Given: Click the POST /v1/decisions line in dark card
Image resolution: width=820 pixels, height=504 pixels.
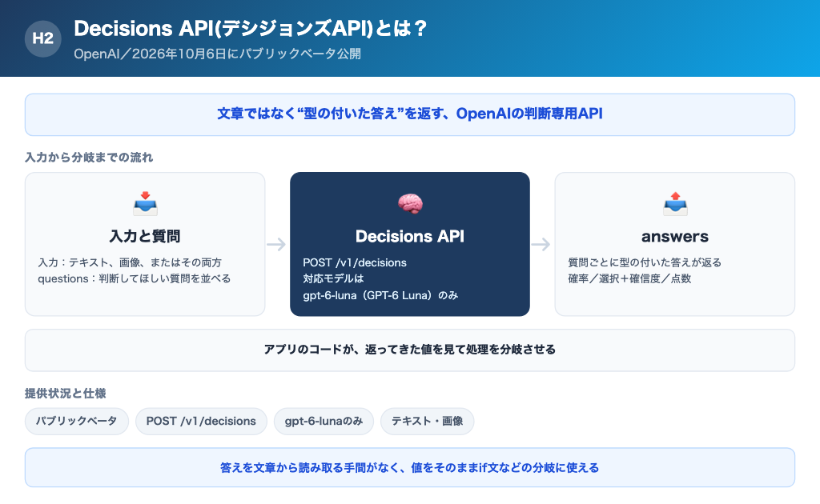Looking at the screenshot, I should (x=355, y=262).
